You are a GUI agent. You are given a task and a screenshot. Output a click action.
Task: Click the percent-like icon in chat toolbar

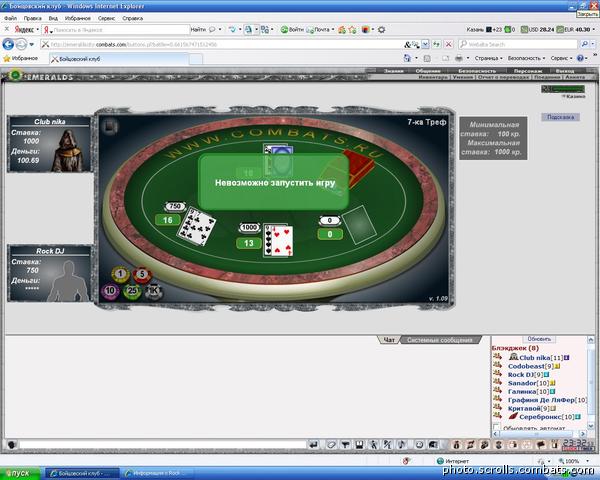point(387,444)
